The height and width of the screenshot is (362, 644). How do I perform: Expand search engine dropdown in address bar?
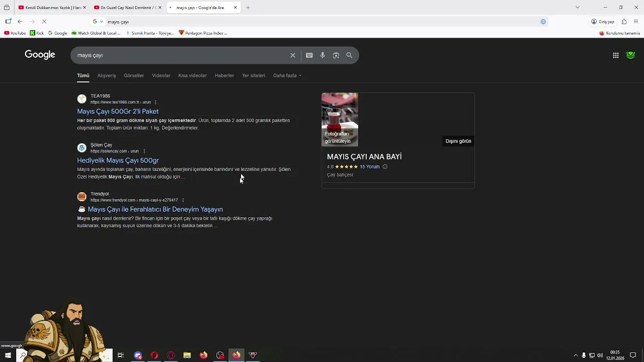point(98,22)
